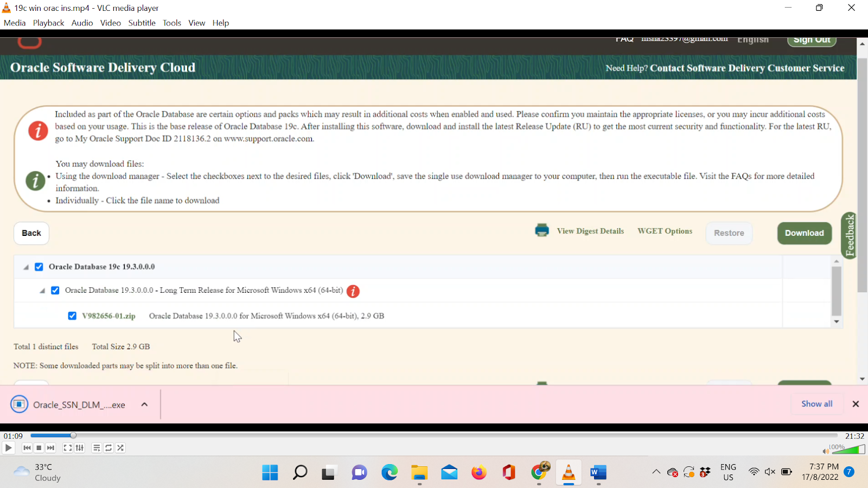Open File Explorer from taskbar

[x=419, y=473]
